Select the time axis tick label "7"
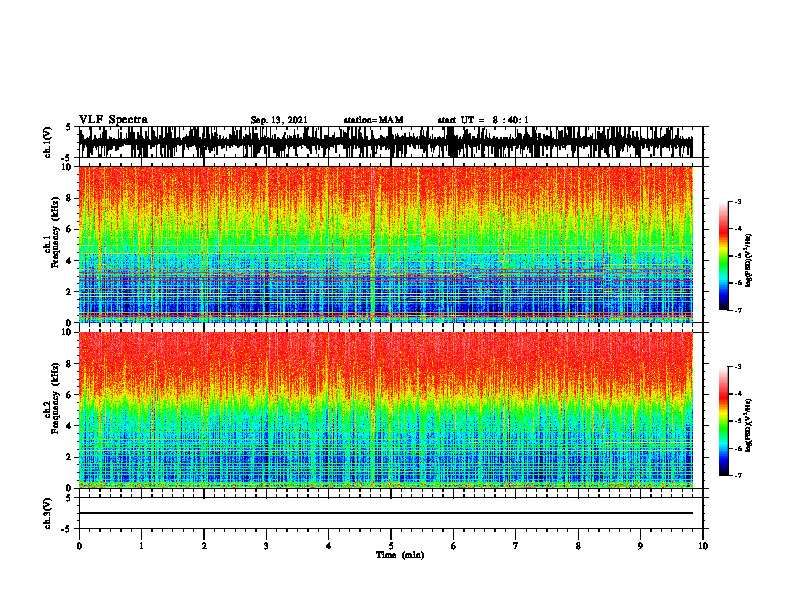The height and width of the screenshot is (612, 792). 516,546
